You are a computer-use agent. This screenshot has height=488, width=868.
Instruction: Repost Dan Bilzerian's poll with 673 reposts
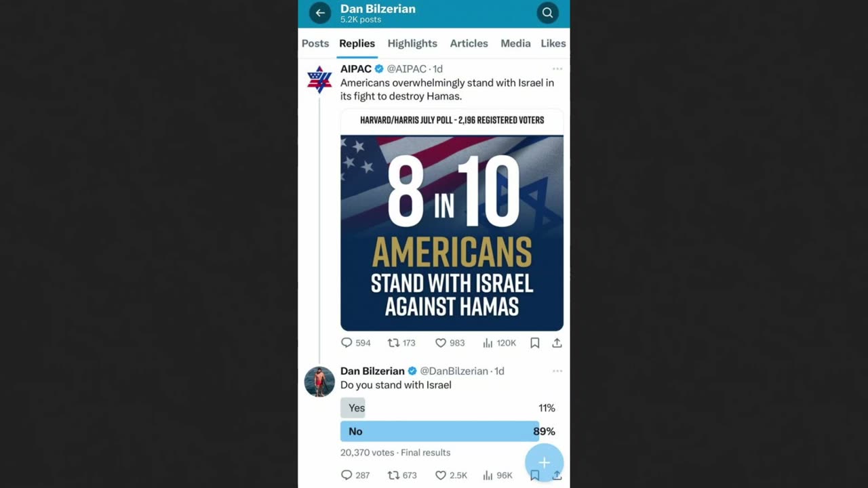coord(401,475)
